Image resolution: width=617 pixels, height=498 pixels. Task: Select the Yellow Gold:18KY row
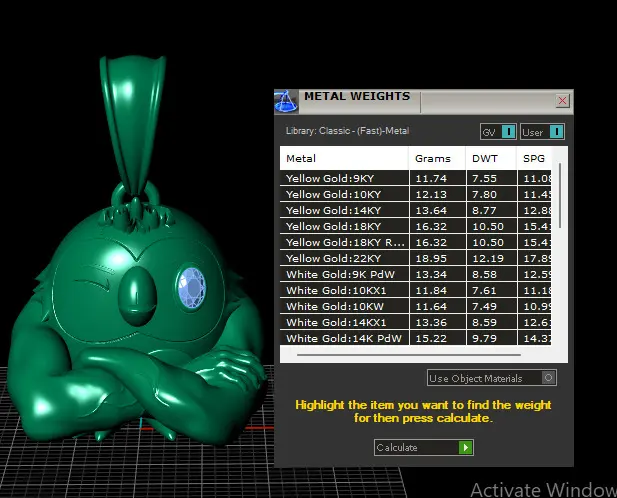pos(416,226)
